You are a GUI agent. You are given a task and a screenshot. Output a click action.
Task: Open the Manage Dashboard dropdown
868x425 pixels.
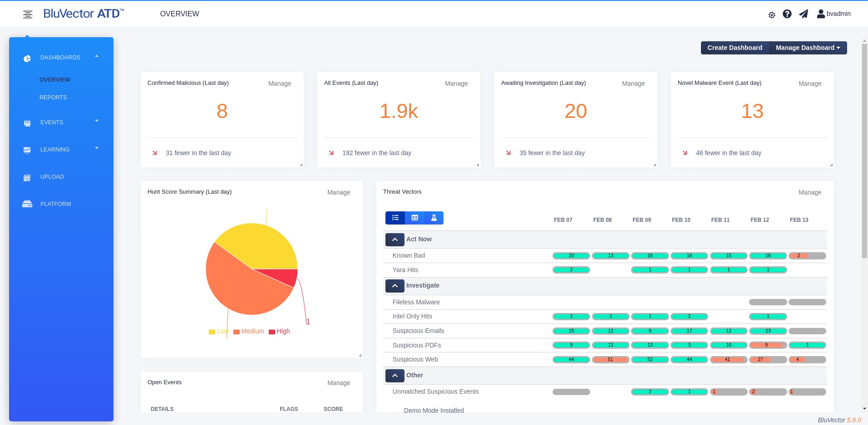point(808,48)
